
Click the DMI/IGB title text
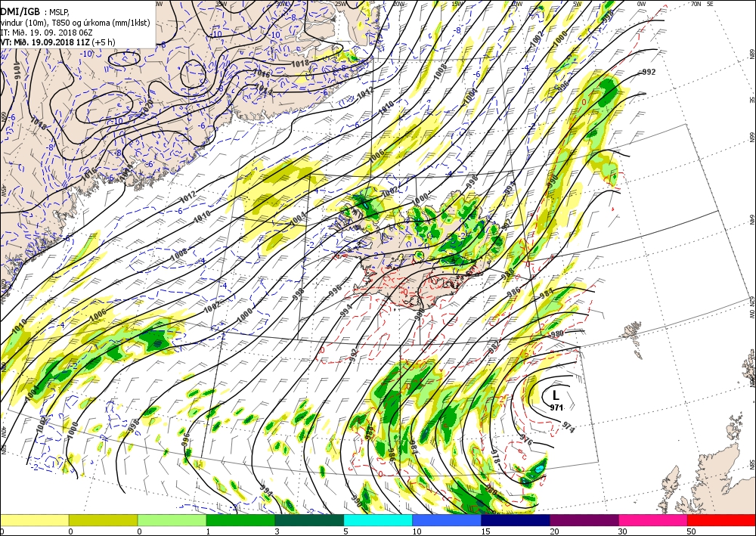click(x=20, y=12)
